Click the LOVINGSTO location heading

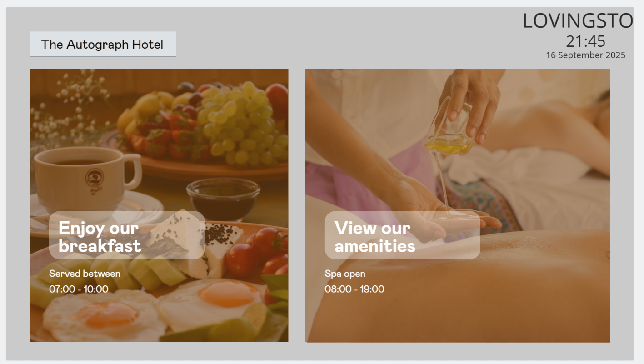[578, 21]
